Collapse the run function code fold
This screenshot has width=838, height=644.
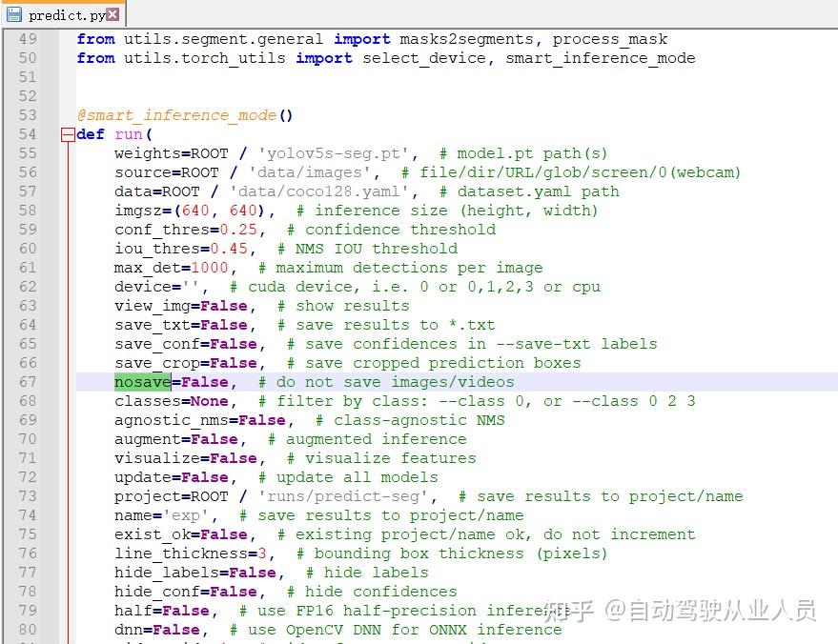66,133
